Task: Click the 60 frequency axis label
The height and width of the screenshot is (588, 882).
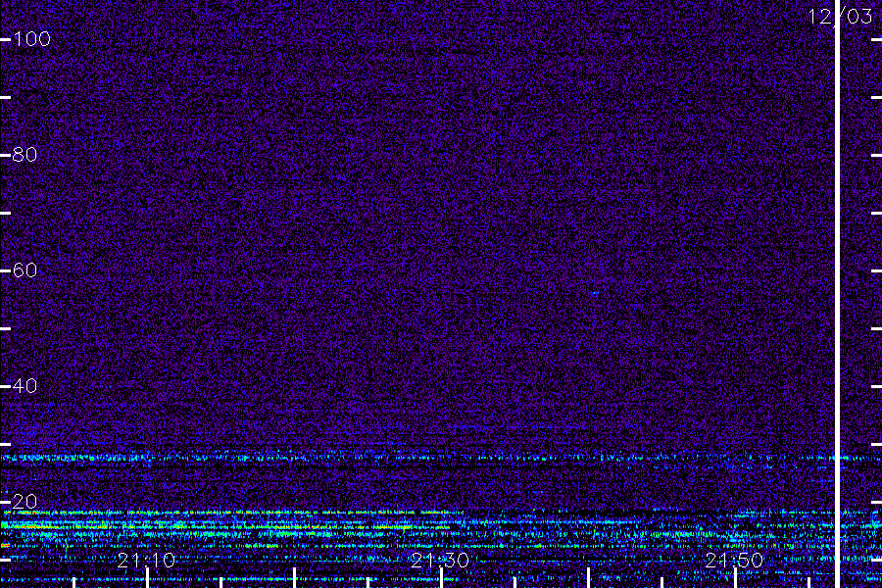Action: 24,270
